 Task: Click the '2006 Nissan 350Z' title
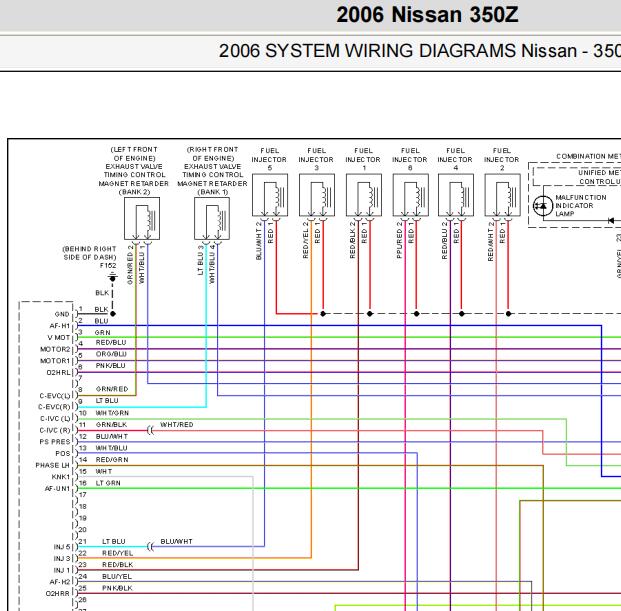(x=427, y=15)
